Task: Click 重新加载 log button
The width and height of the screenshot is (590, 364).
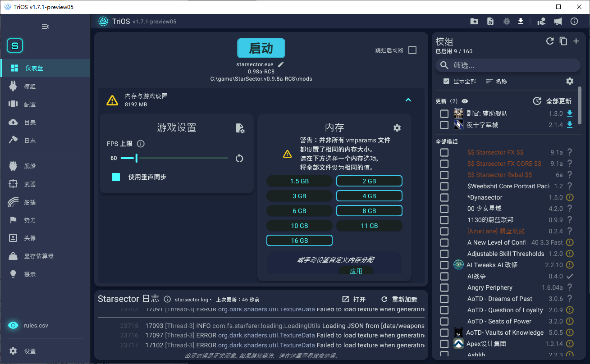Action: click(399, 299)
